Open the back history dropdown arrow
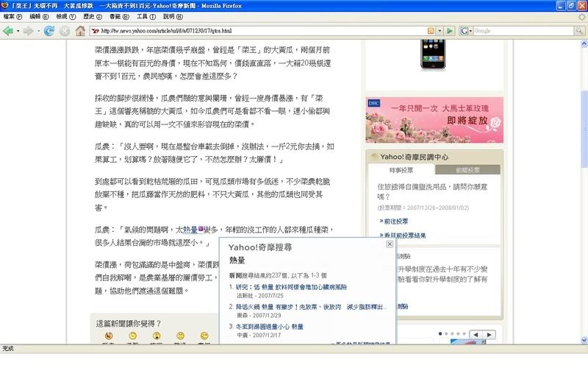 17,31
